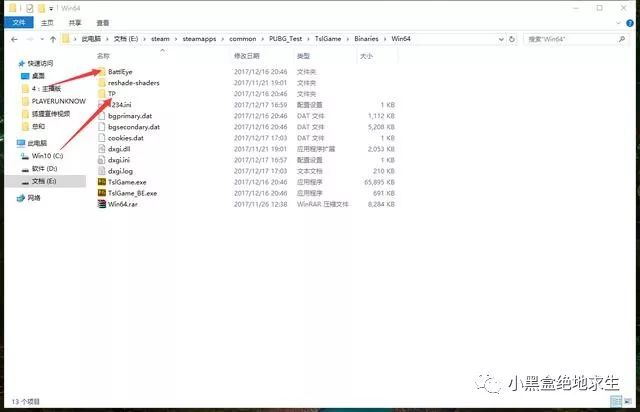Switch to details view layout icon
Viewport: 640px width, 412px height.
point(616,401)
